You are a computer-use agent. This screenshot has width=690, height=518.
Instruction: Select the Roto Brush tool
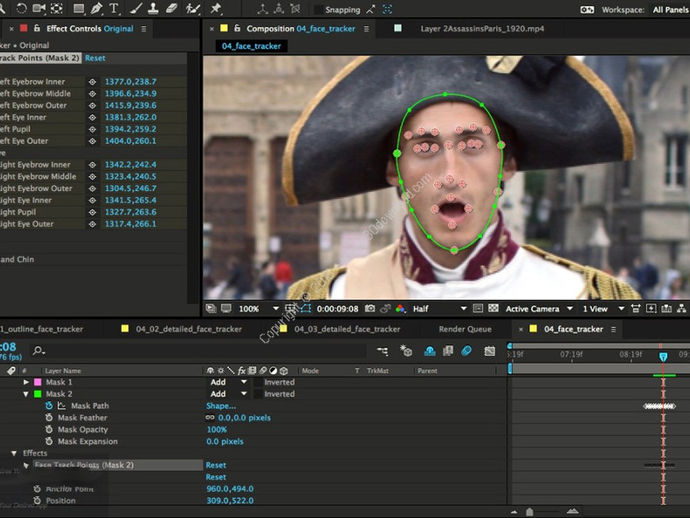pyautogui.click(x=192, y=8)
